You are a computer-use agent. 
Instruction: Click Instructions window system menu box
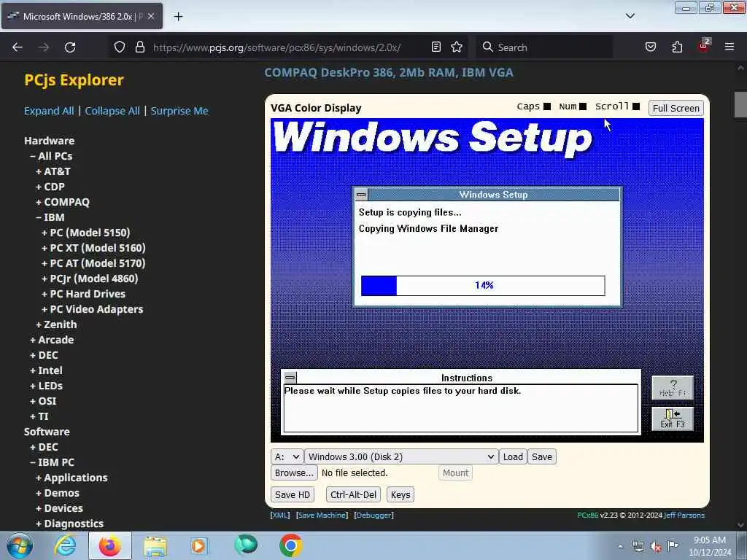(290, 378)
